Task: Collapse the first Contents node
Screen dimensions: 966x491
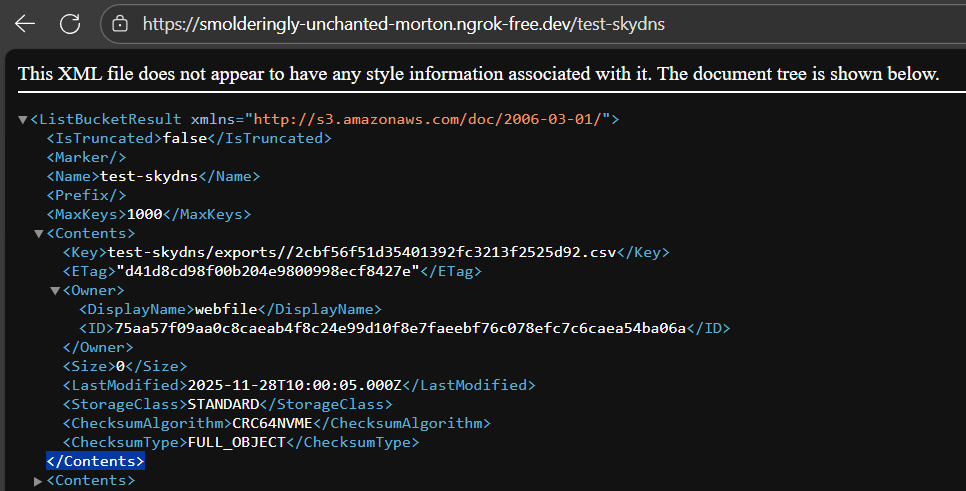Action: 39,234
